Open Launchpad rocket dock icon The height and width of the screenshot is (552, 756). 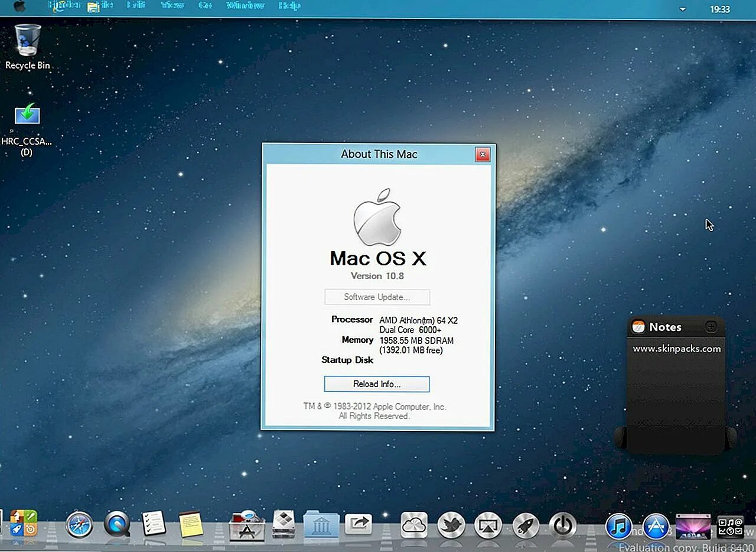point(525,525)
